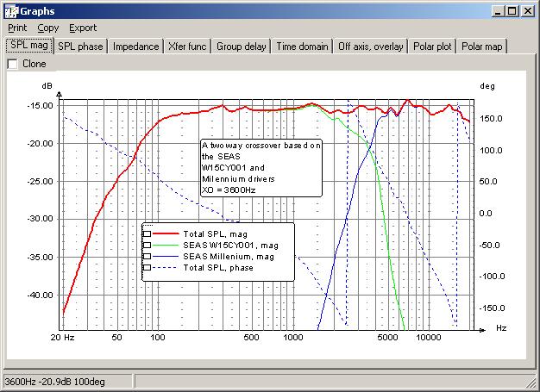Click the red Total SPL legend line
This screenshot has height=392, width=540.
(x=166, y=233)
